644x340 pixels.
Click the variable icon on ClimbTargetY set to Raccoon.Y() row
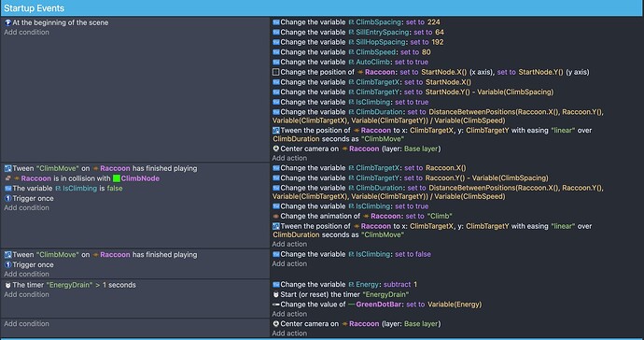click(276, 178)
